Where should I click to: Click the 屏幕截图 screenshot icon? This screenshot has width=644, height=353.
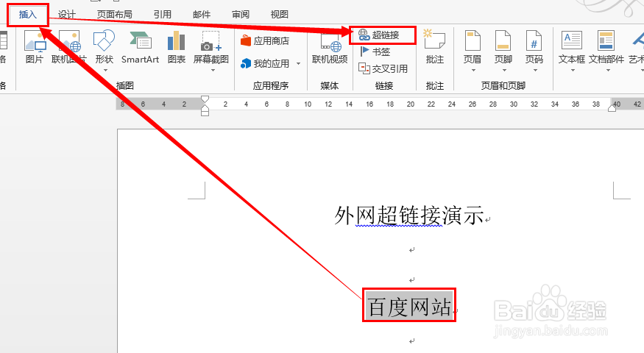tap(211, 47)
